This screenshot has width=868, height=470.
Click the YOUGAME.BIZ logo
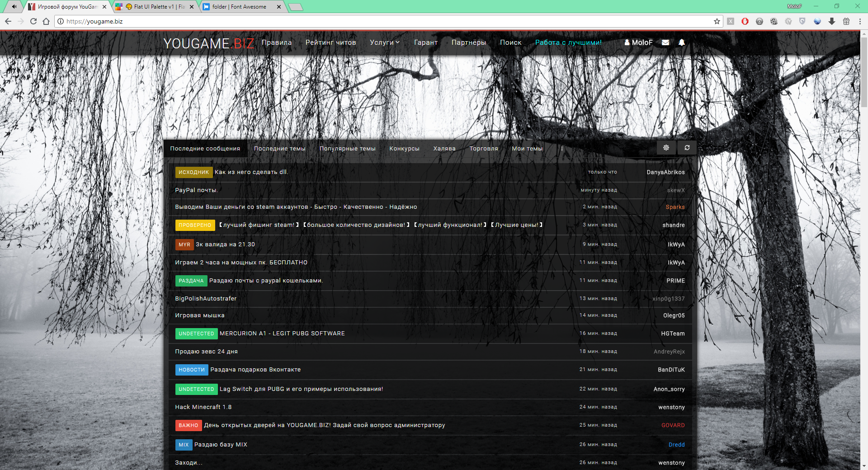[209, 43]
